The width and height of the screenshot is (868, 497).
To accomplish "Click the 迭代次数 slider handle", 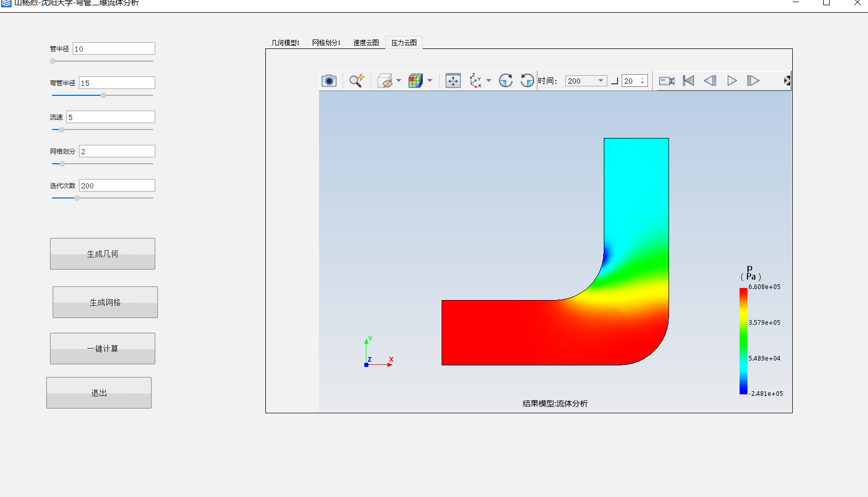I will tap(77, 198).
